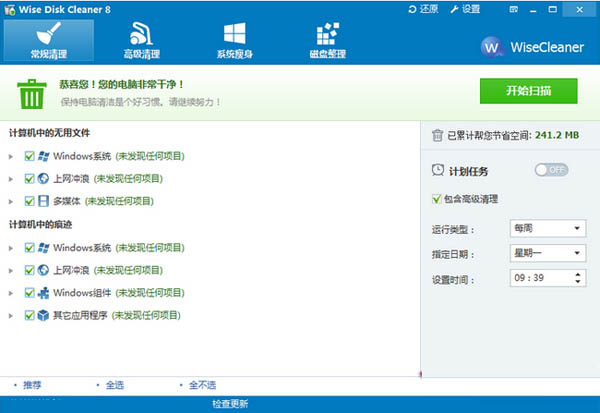This screenshot has height=413, width=600.
Task: Click the 241.2 MB saved value
Action: tap(557, 135)
